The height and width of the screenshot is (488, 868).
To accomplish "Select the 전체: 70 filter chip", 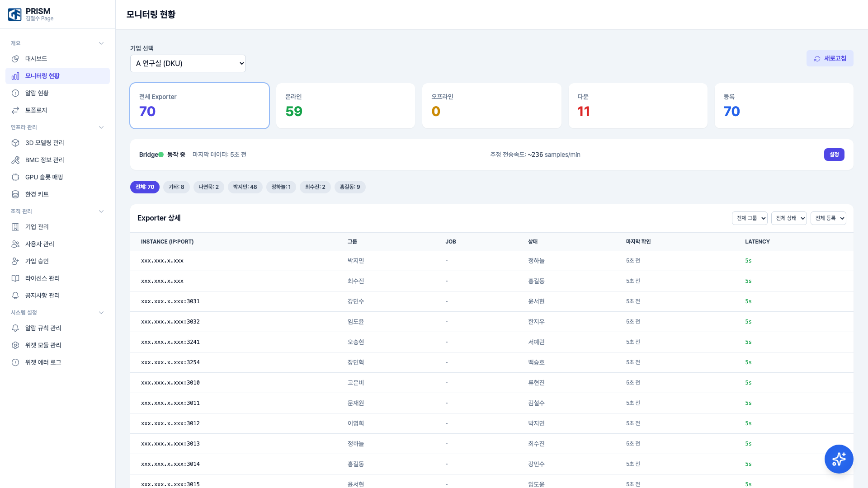I will (x=145, y=187).
